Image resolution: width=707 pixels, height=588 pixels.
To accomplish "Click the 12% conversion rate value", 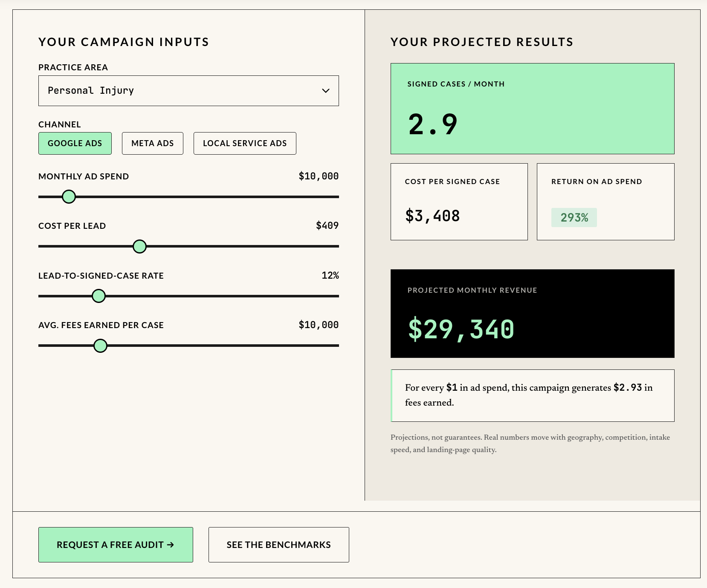I will click(330, 276).
